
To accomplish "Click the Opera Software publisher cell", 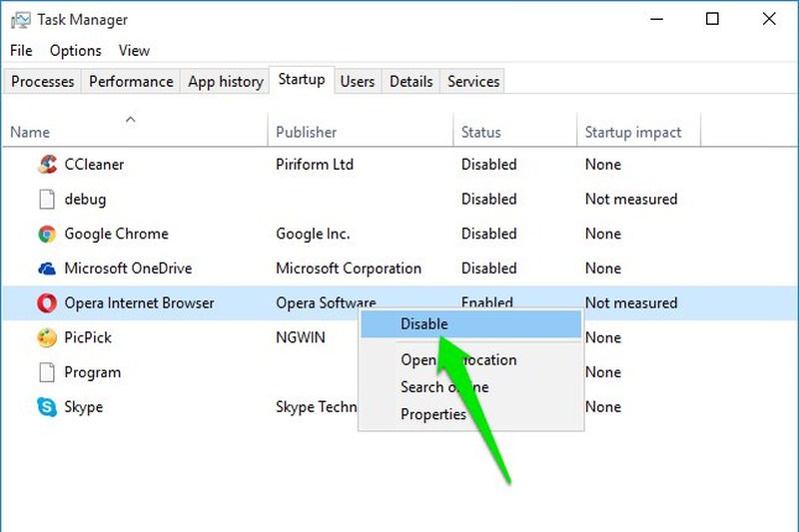I will (x=326, y=302).
